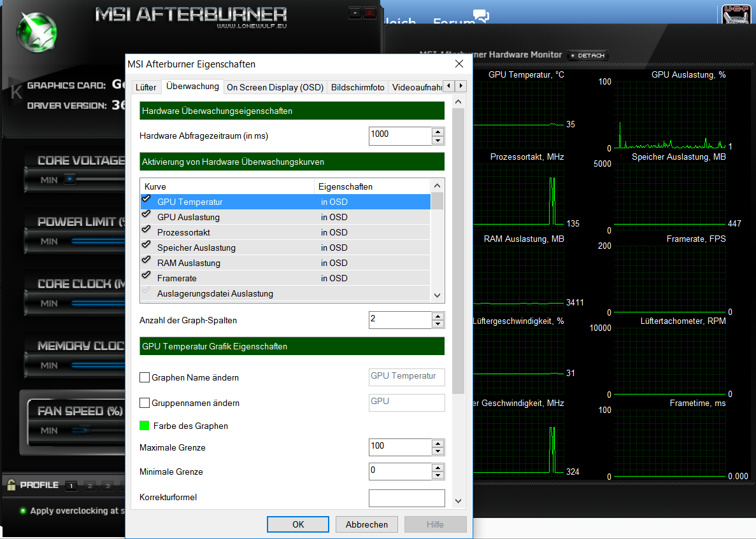
Task: Click the Hardware Abfragezeitraum input field
Action: coord(400,136)
